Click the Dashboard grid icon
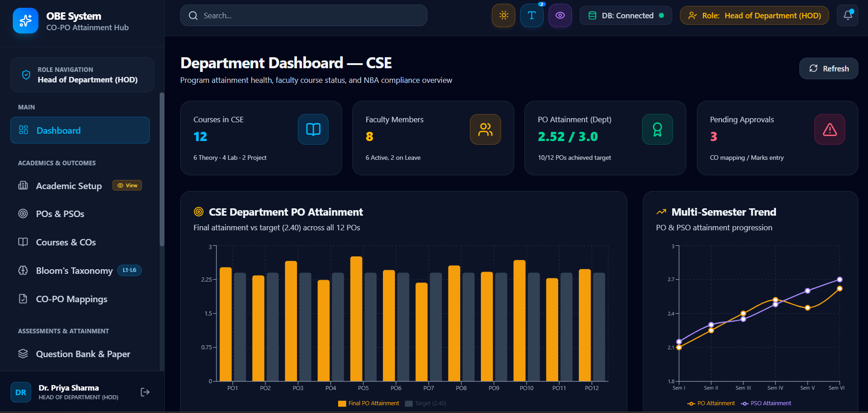 [x=23, y=130]
